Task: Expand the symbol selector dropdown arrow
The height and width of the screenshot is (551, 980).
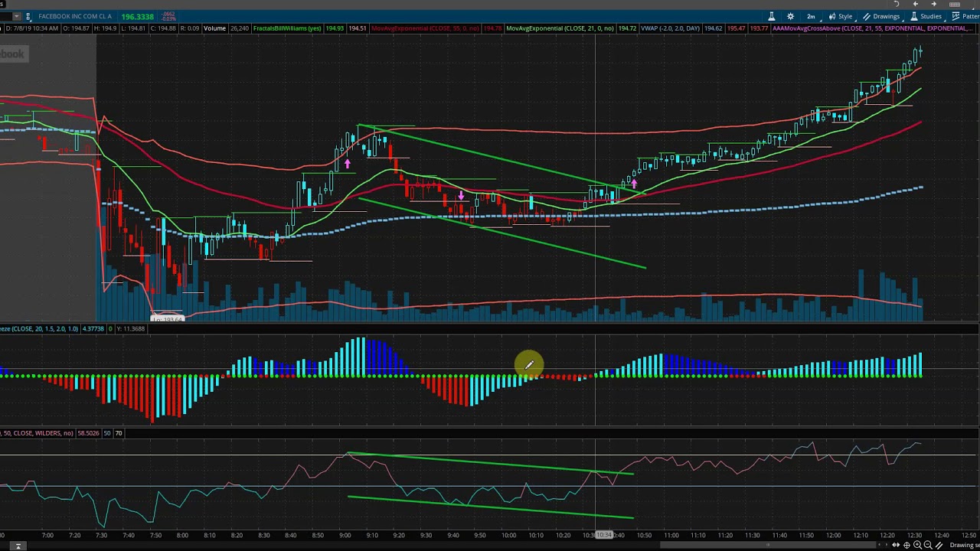Action: [17, 16]
